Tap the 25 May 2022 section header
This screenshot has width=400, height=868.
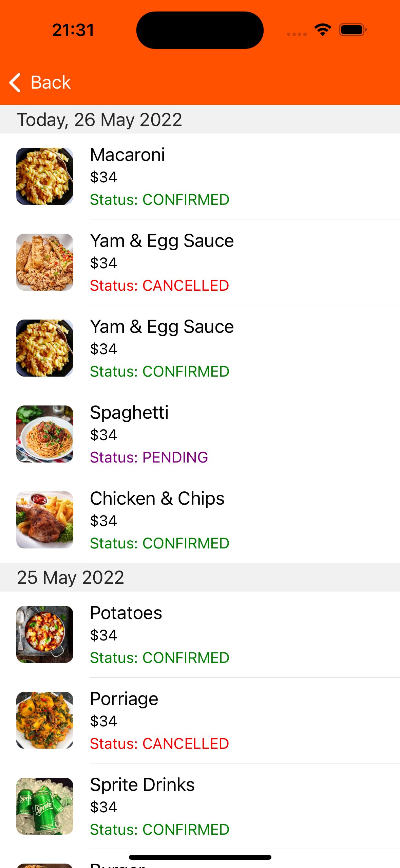tap(71, 577)
